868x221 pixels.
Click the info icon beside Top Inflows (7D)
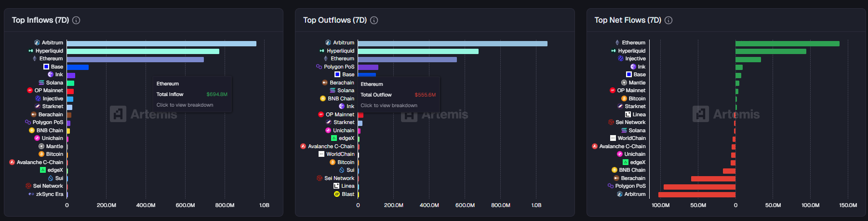[x=76, y=20]
